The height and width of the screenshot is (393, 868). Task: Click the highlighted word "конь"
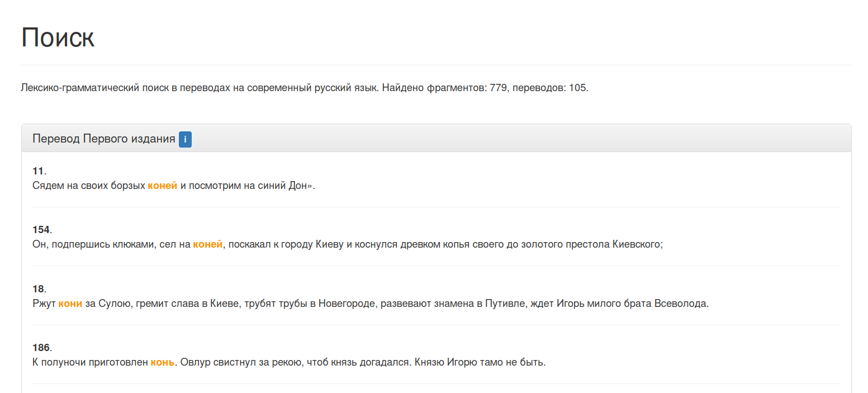click(162, 362)
